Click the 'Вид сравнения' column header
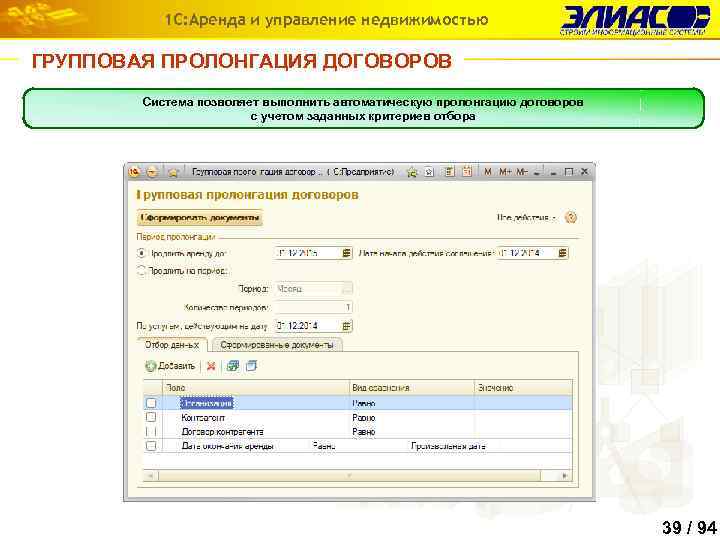The height and width of the screenshot is (540, 720). [412, 388]
